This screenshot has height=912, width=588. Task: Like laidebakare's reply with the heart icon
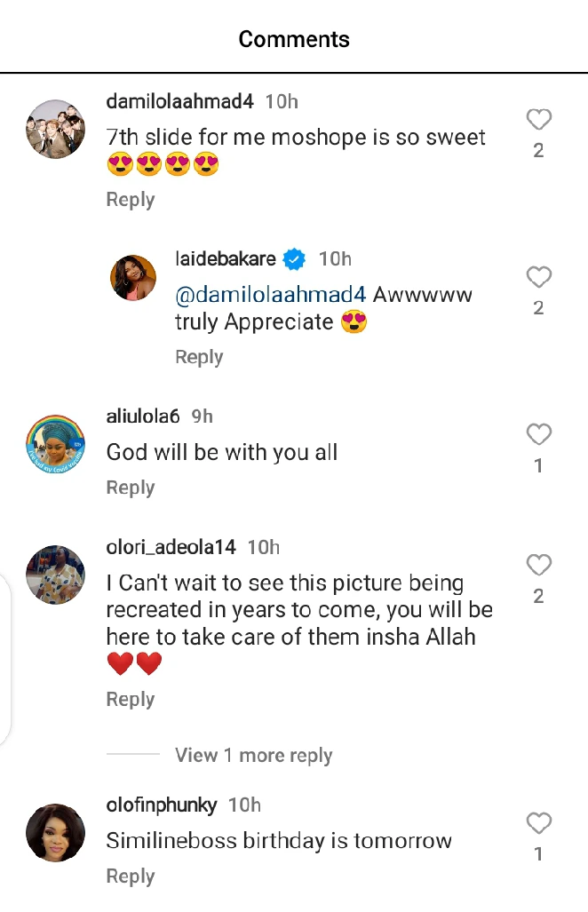[538, 277]
